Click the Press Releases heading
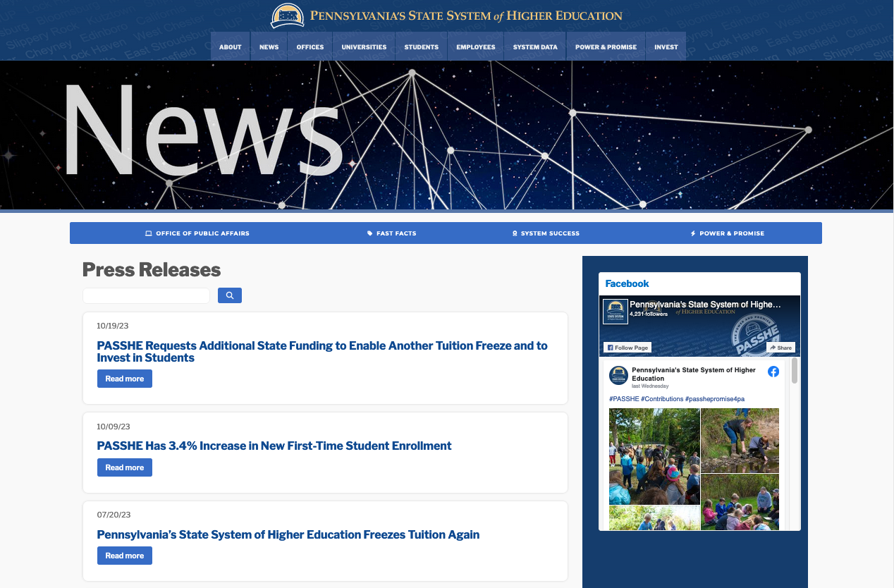The height and width of the screenshot is (588, 894). 152,270
